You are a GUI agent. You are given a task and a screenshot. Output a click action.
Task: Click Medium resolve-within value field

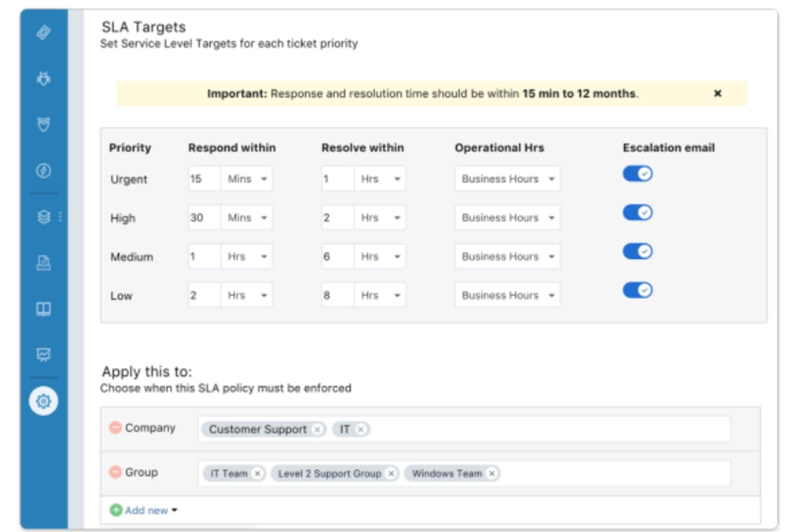point(338,257)
